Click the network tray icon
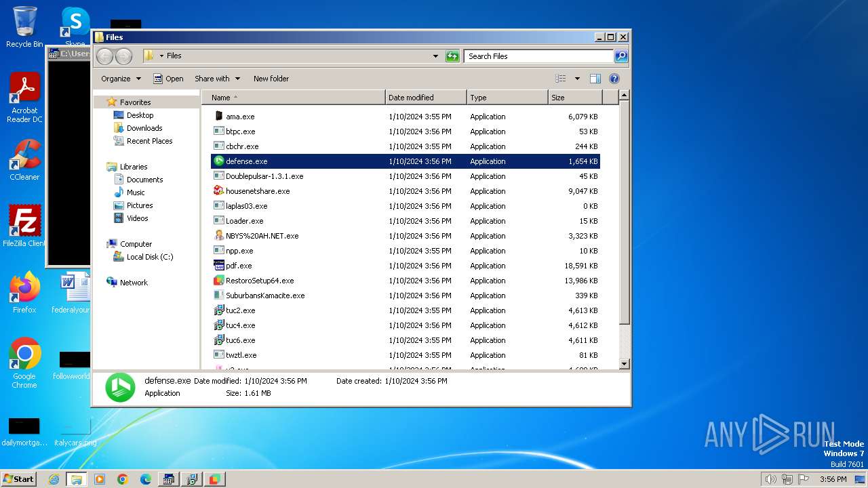 point(787,479)
